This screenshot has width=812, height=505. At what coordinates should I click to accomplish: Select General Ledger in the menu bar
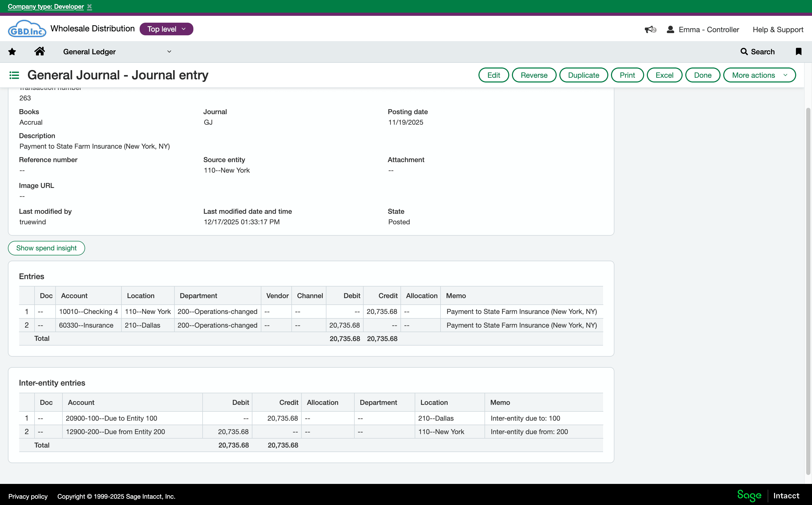click(x=89, y=51)
